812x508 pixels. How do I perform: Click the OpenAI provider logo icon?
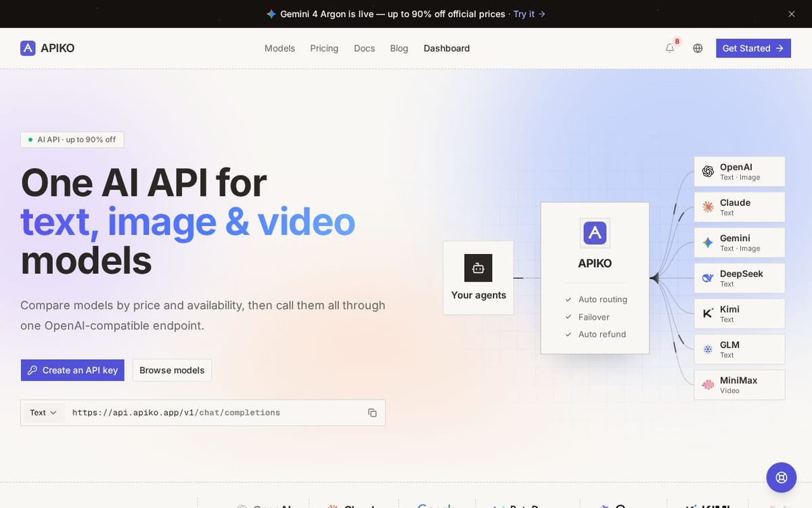click(x=708, y=171)
